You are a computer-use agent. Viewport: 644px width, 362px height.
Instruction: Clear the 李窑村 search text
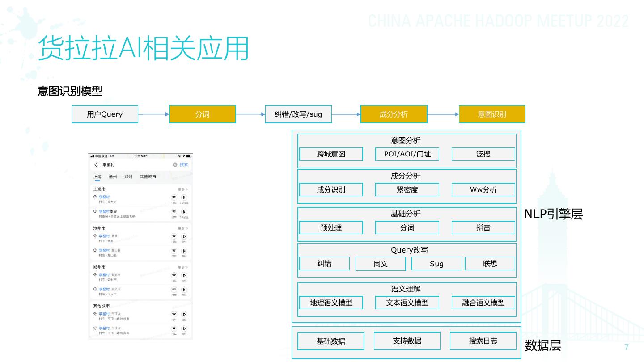(175, 165)
